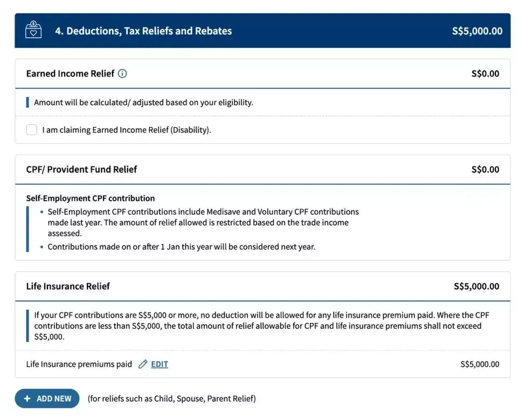Click the 'I am claiming Earned Income Relief' label
The height and width of the screenshot is (420, 525).
[x=127, y=130]
